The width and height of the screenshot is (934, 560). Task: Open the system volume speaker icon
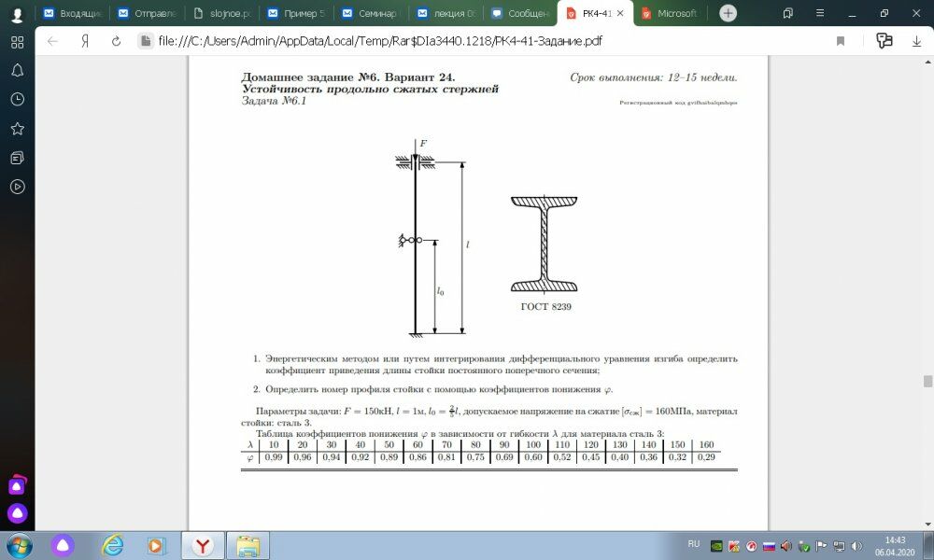pyautogui.click(x=857, y=546)
